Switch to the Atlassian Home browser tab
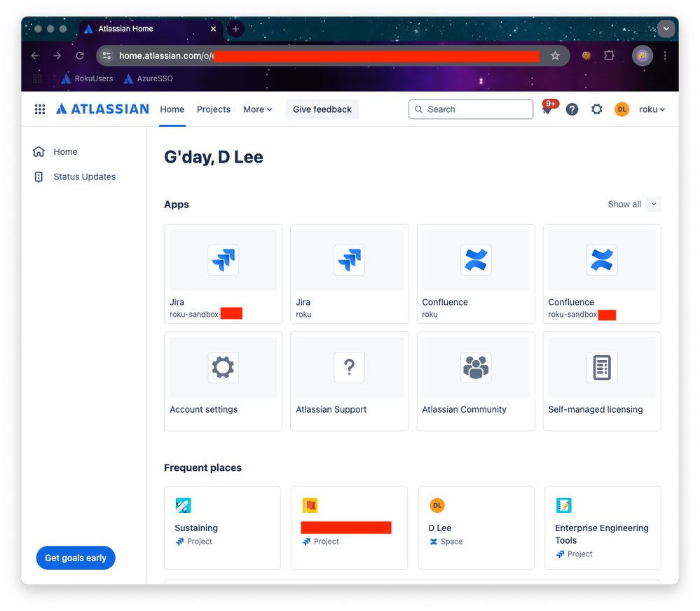 point(151,29)
